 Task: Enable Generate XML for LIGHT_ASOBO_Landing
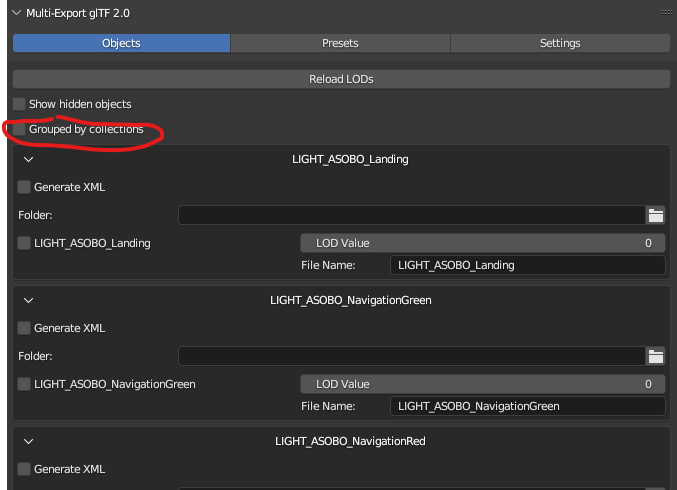[x=24, y=187]
